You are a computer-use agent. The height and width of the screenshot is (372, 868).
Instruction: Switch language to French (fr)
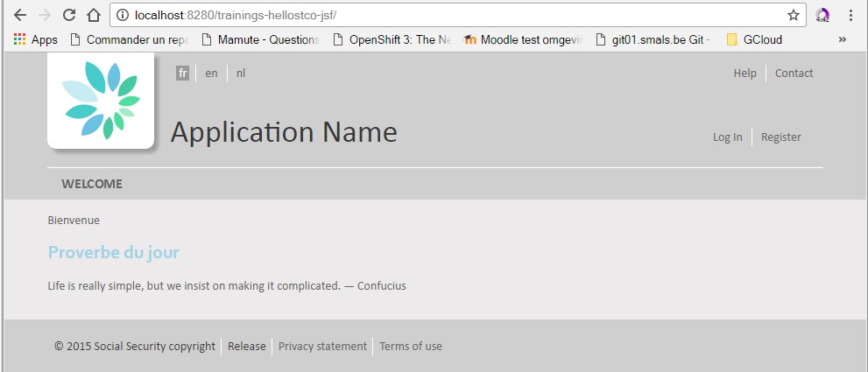tap(182, 74)
